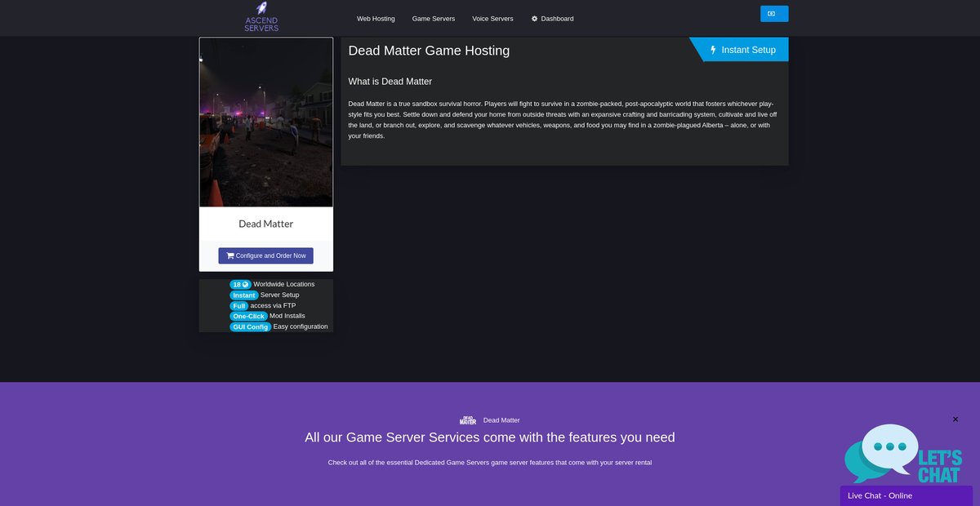Viewport: 980px width, 506px height.
Task: Open the Voice Servers menu
Action: [x=492, y=19]
